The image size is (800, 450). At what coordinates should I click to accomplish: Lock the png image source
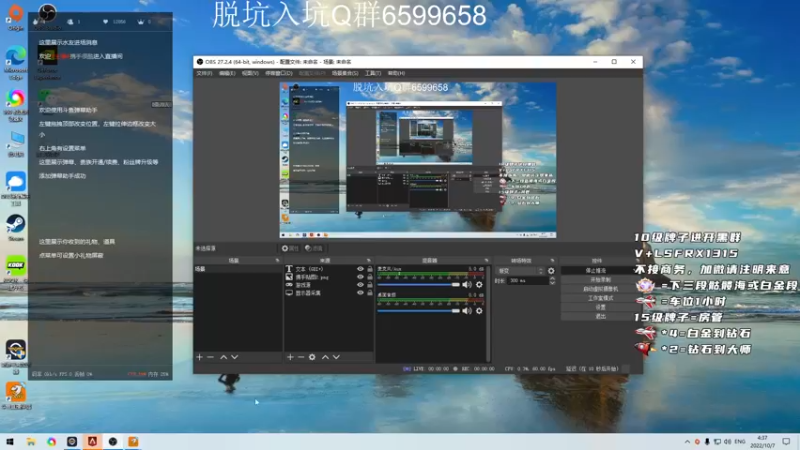tap(370, 277)
